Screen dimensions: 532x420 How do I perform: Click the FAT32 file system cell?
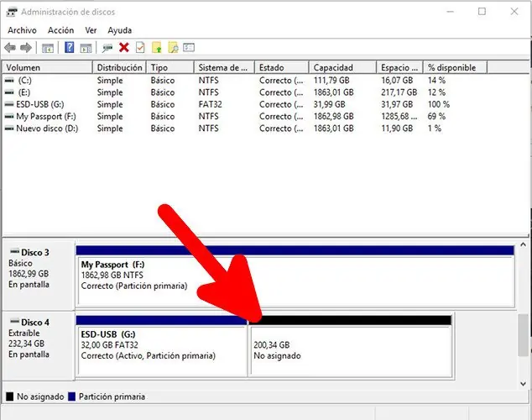tap(210, 104)
